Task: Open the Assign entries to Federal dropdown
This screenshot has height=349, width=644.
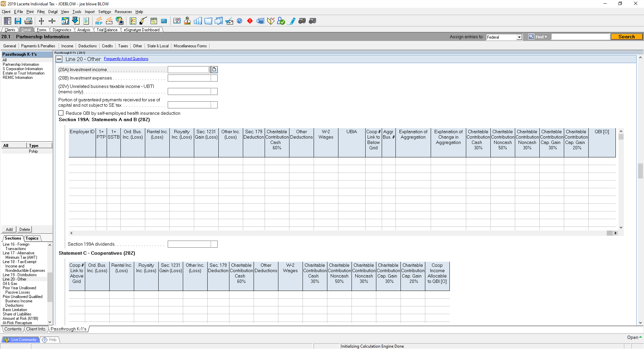Action: coord(519,37)
